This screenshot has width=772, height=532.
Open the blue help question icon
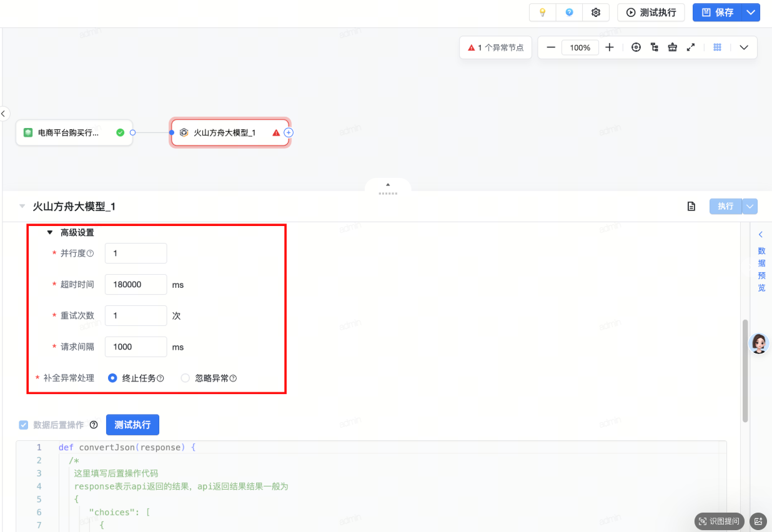point(569,12)
